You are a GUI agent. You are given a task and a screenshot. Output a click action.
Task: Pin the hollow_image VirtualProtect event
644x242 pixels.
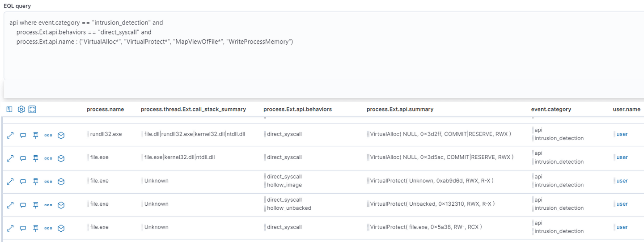[35, 182]
